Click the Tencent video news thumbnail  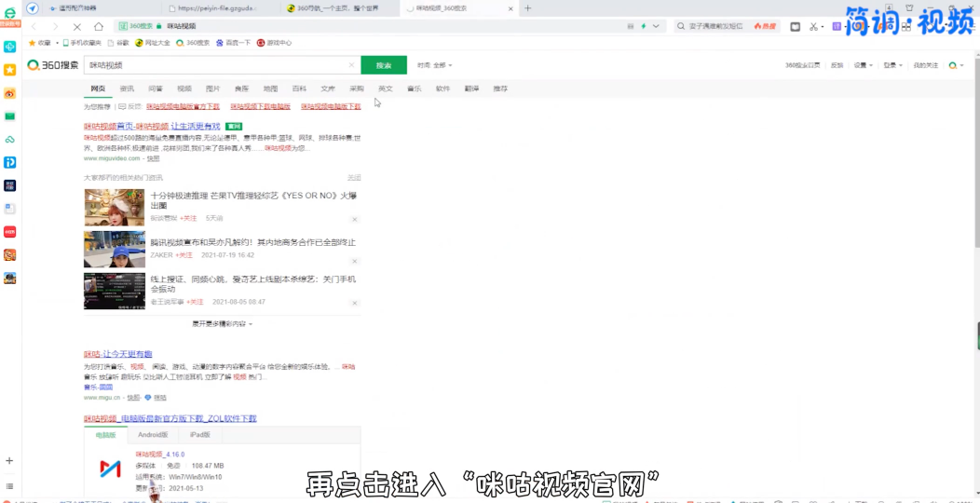coord(115,249)
